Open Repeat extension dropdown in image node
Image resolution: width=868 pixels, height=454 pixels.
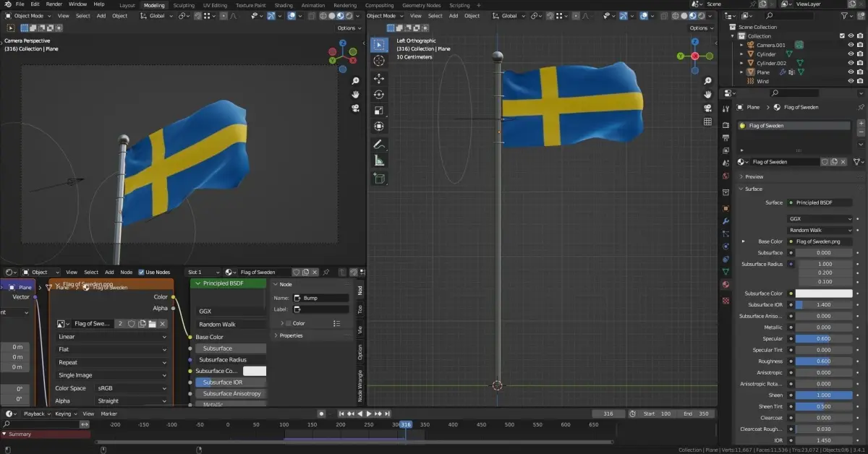pos(112,363)
